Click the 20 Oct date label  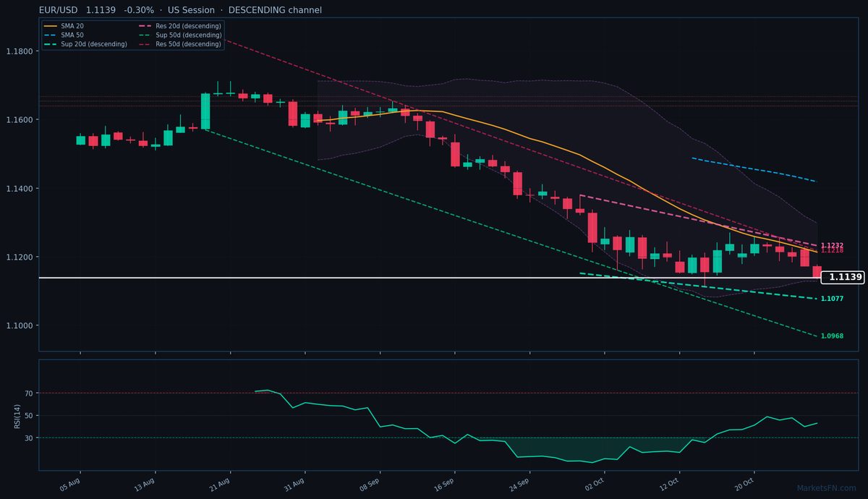(744, 485)
